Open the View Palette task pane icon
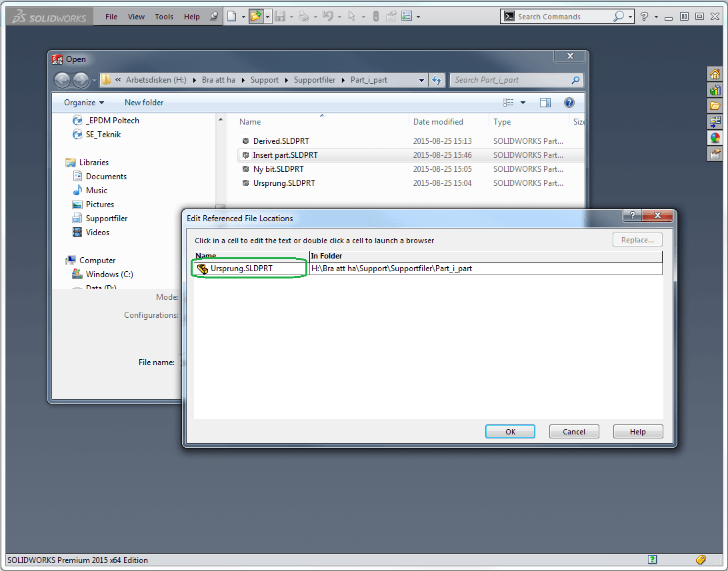Image resolution: width=728 pixels, height=571 pixels. pyautogui.click(x=715, y=122)
